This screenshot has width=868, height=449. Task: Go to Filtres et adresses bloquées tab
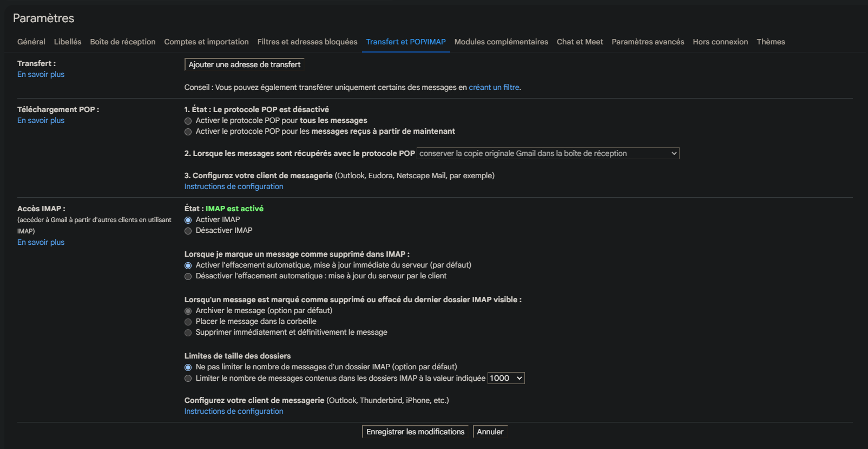click(307, 42)
